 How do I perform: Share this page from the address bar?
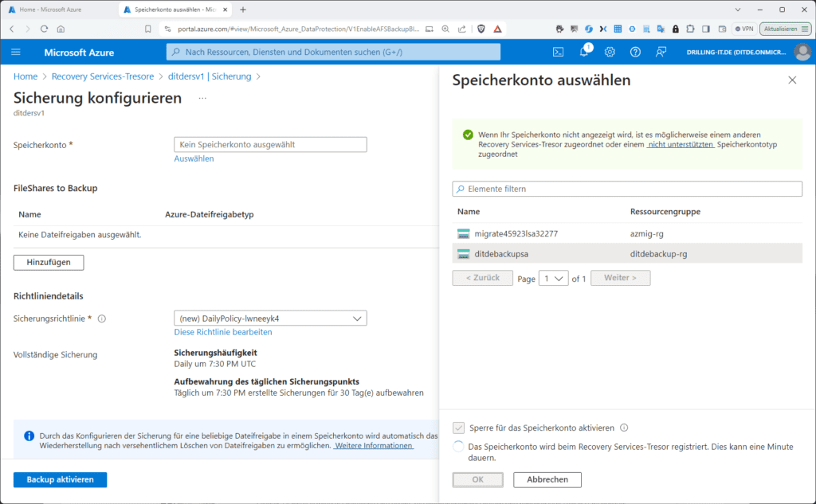point(461,29)
